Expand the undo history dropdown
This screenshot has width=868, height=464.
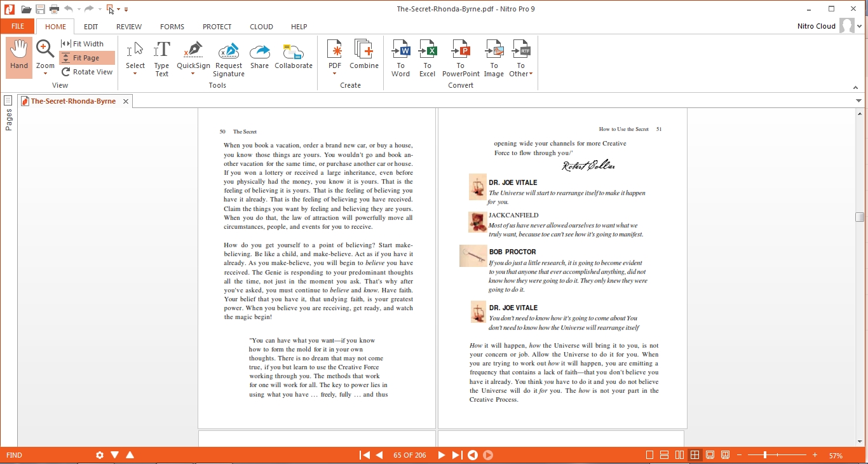(79, 10)
